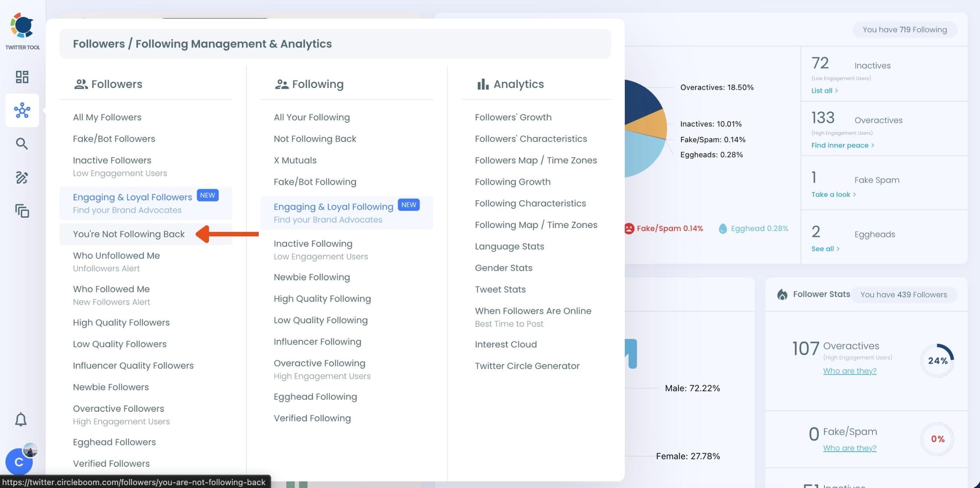Select the network circle icon in sidebar

[x=22, y=110]
